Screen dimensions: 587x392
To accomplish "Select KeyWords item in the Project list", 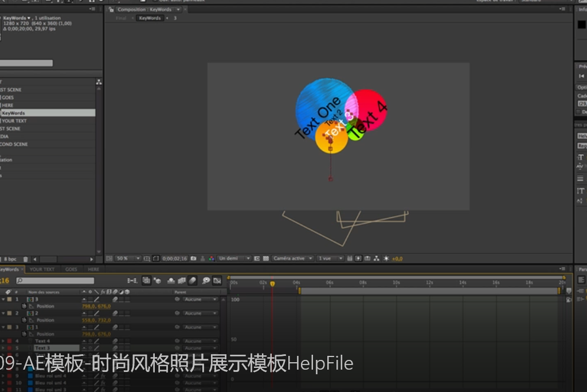I will 48,113.
